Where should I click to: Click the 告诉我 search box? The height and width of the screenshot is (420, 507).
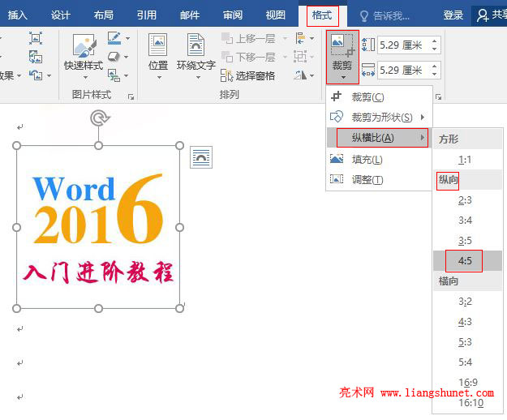pyautogui.click(x=385, y=15)
